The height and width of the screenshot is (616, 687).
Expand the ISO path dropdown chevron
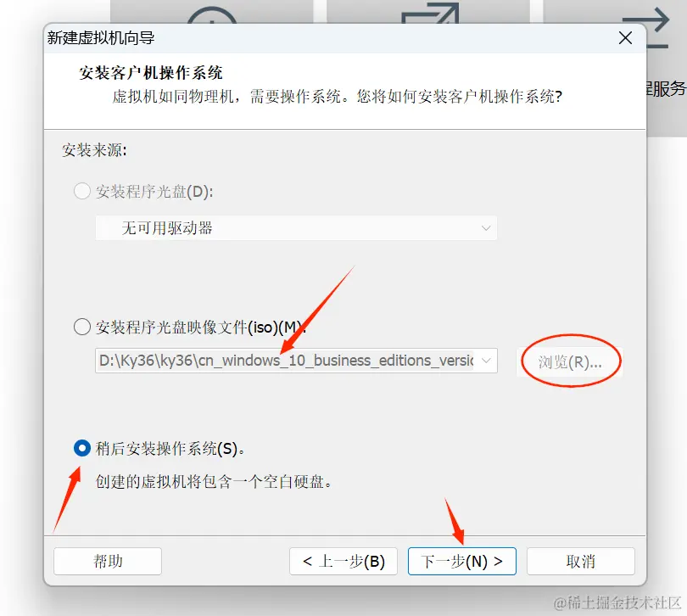[486, 361]
